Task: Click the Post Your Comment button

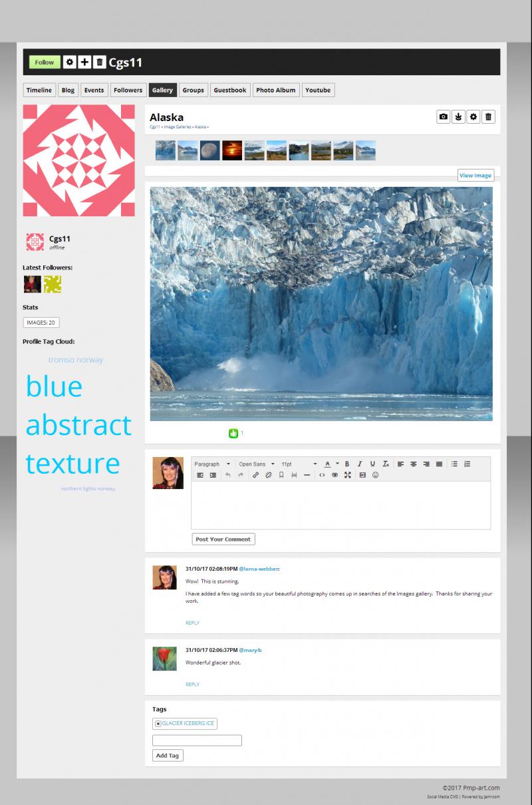Action: (x=223, y=540)
